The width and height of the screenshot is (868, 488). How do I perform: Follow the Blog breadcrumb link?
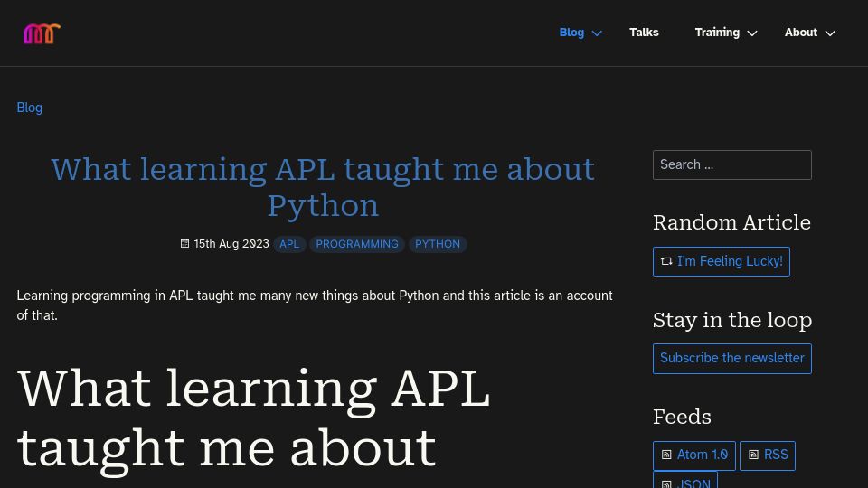(x=29, y=108)
